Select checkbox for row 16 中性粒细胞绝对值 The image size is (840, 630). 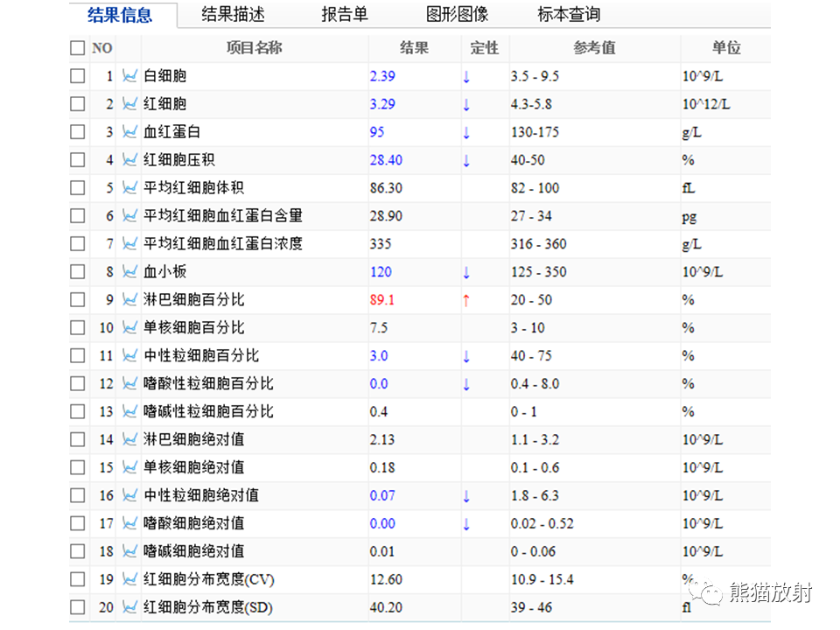[78, 495]
